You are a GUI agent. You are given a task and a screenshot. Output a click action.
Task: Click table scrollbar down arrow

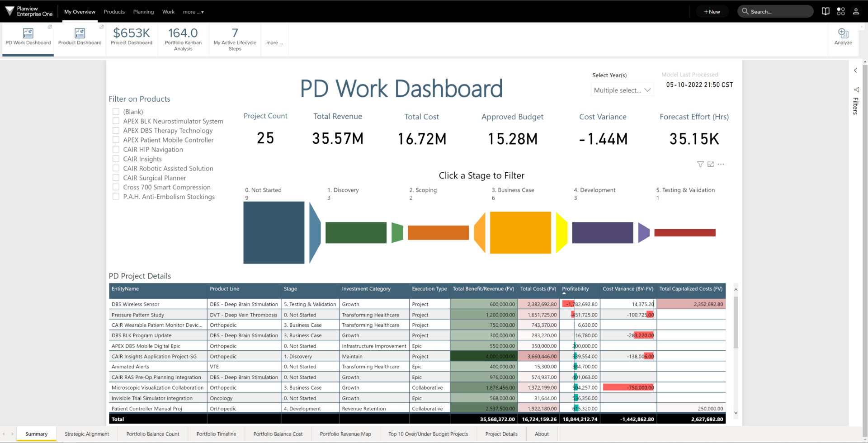click(x=736, y=413)
